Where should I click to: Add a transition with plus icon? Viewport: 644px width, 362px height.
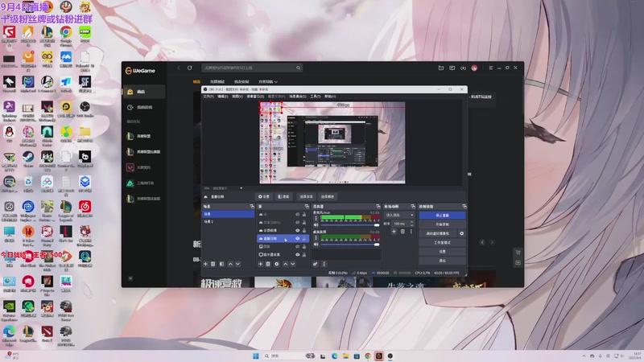[394, 232]
